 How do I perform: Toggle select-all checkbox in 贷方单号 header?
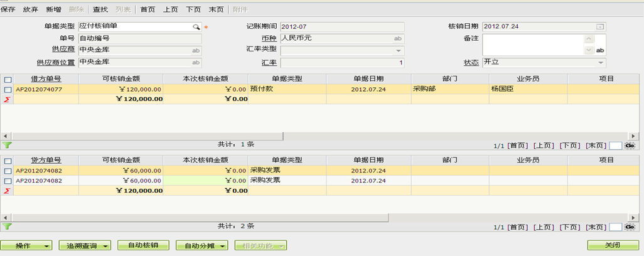[x=8, y=161]
